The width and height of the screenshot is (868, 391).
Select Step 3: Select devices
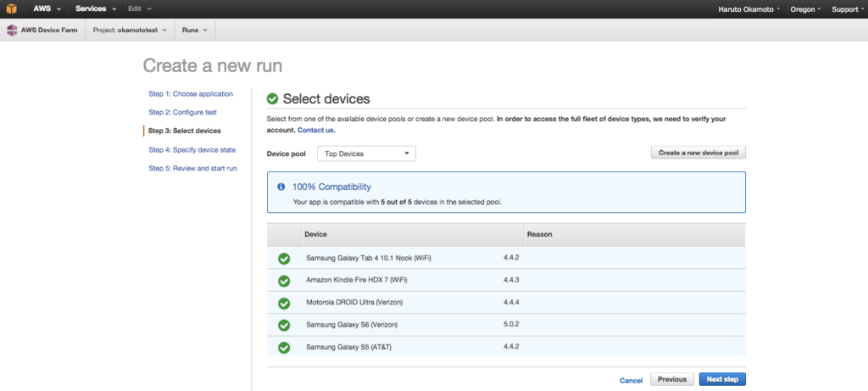(184, 131)
